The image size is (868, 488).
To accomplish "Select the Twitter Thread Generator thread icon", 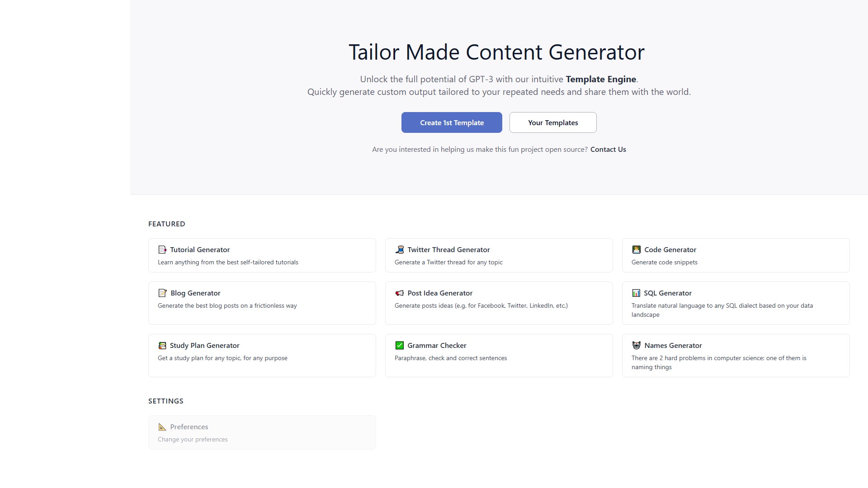I will (400, 249).
